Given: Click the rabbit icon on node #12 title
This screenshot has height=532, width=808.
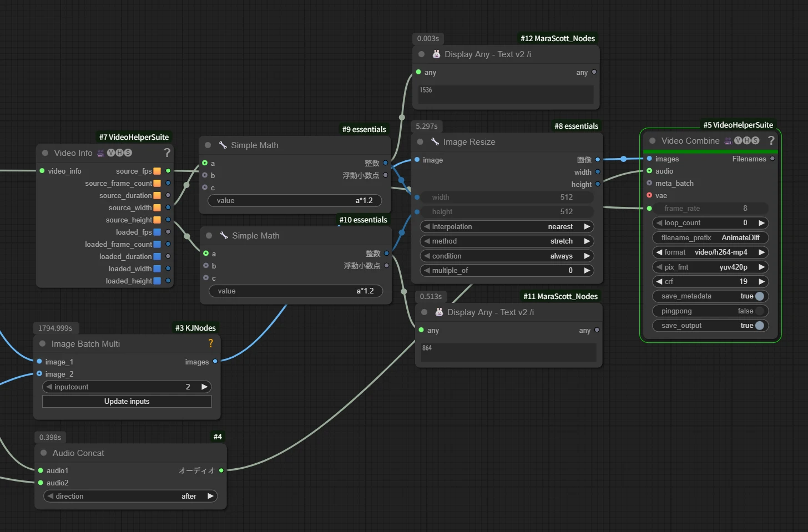Looking at the screenshot, I should click(436, 54).
